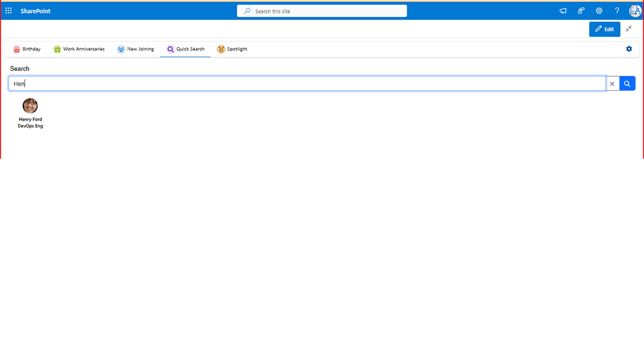Screen dimensions: 644x362
Task: Select the Quick Search magnifier icon
Action: pyautogui.click(x=171, y=49)
